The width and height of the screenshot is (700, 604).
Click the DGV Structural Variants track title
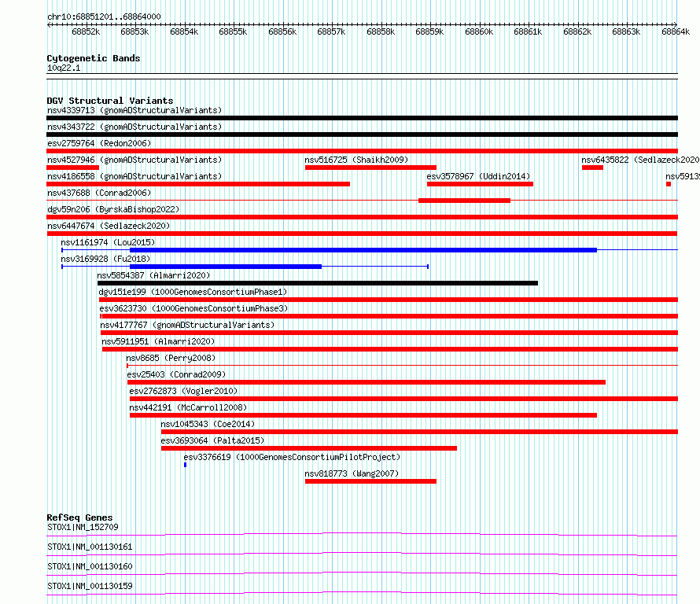coord(110,101)
